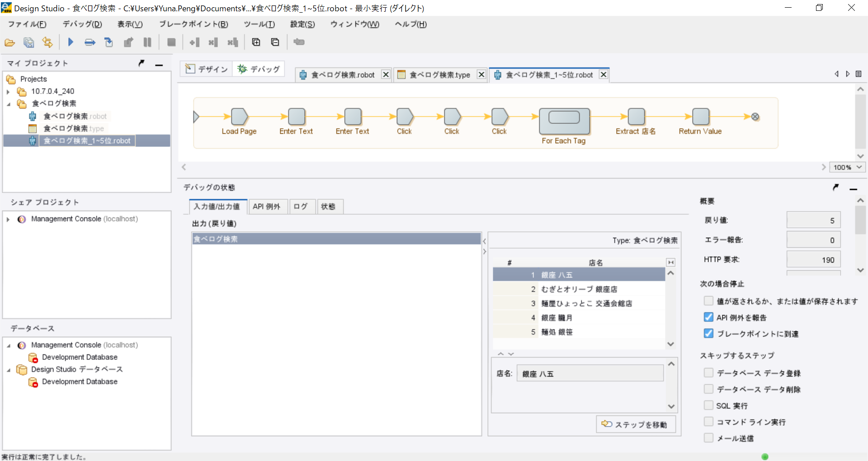Click the synchronize arrows toolbar icon

[47, 42]
